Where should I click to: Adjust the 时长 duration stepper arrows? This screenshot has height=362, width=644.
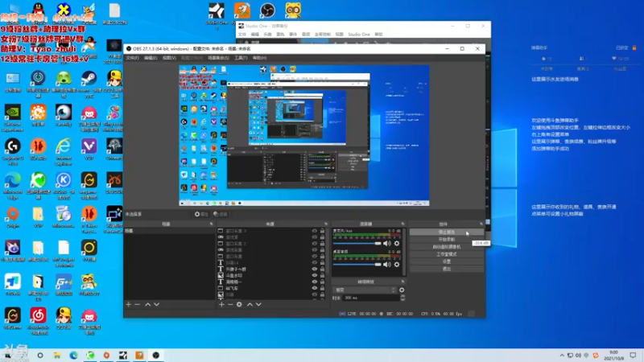pos(402,298)
